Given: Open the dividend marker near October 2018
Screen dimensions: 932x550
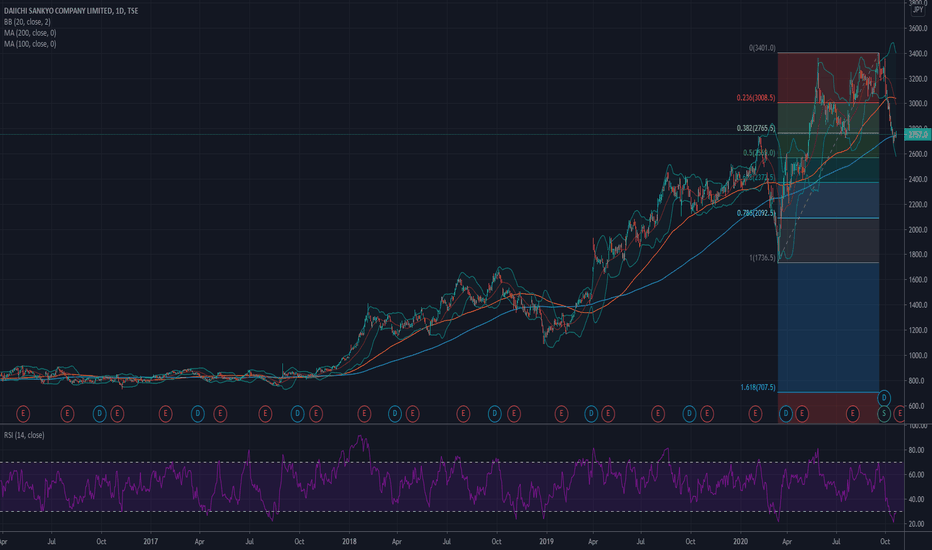Looking at the screenshot, I should 495,413.
